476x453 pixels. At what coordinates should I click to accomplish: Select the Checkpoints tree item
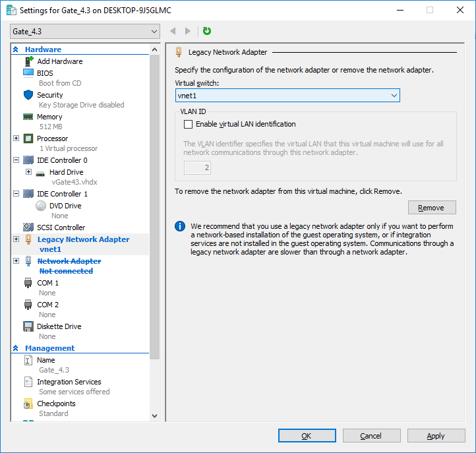coord(56,404)
